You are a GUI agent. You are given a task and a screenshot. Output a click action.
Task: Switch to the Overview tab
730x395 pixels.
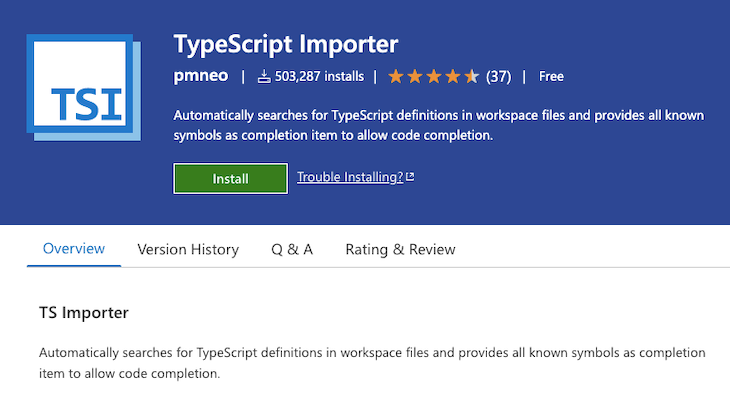click(x=74, y=249)
